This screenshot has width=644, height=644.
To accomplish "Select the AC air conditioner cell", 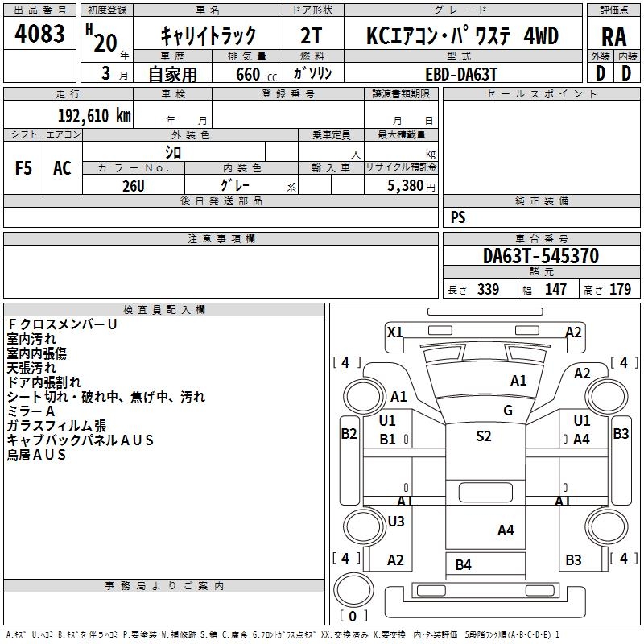I will (62, 167).
